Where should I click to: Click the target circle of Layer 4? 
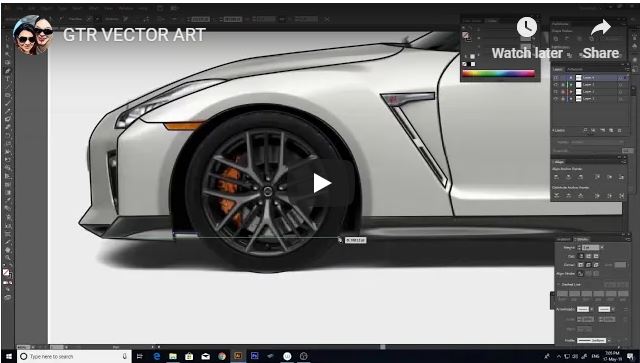coord(620,77)
